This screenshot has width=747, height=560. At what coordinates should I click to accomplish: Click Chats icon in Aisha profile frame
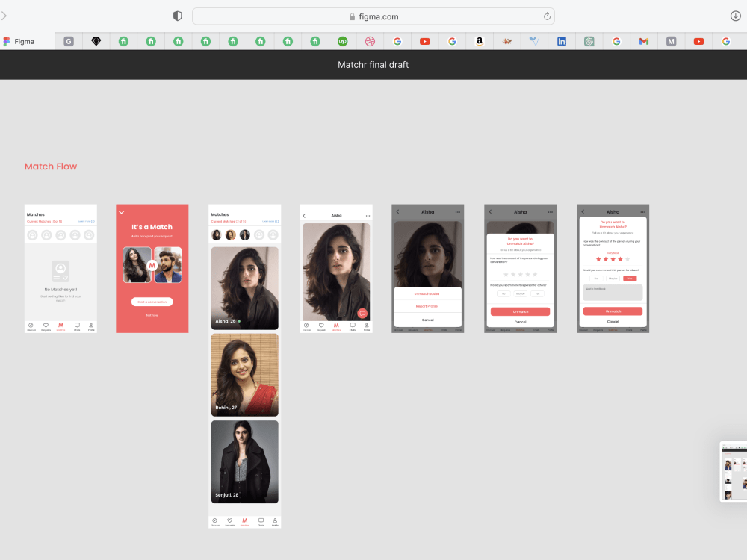pyautogui.click(x=353, y=327)
